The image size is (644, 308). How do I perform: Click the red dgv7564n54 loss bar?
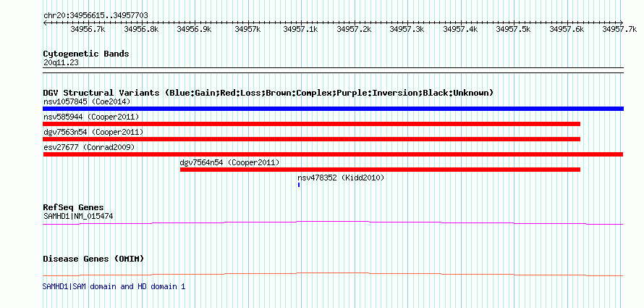pyautogui.click(x=380, y=170)
